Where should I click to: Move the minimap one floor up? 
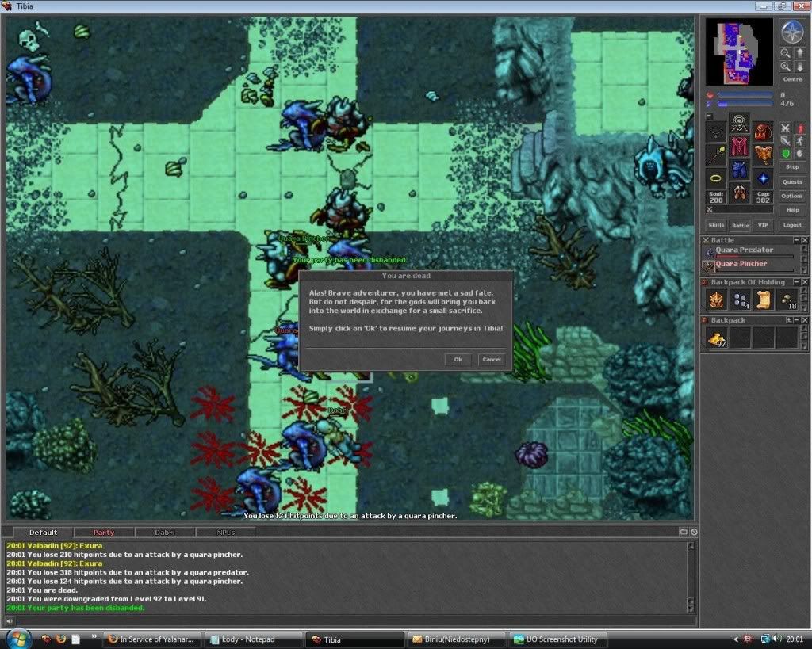tap(799, 53)
